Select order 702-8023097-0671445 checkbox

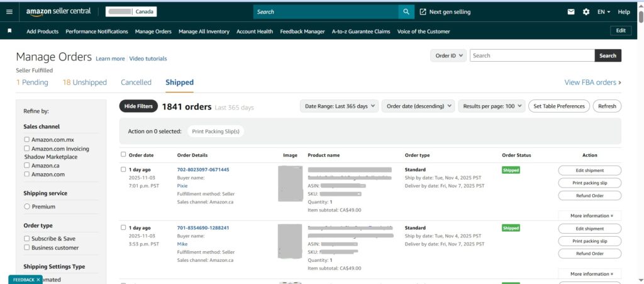tap(123, 169)
